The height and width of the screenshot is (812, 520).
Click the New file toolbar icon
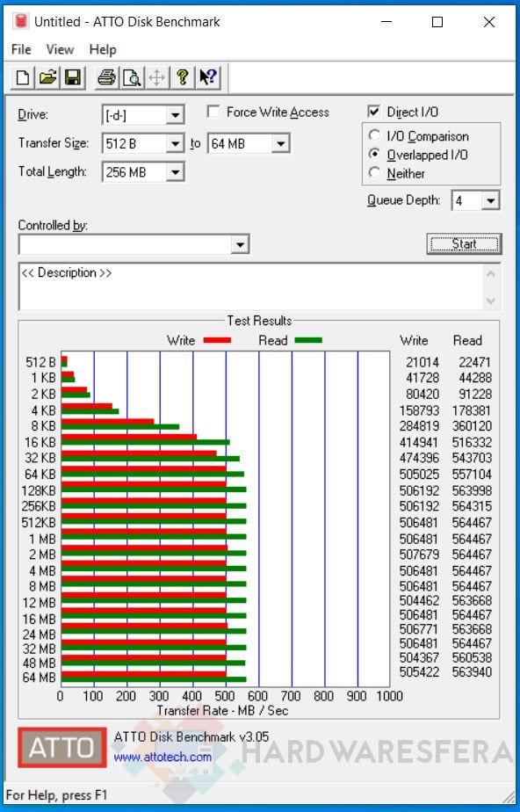(23, 77)
